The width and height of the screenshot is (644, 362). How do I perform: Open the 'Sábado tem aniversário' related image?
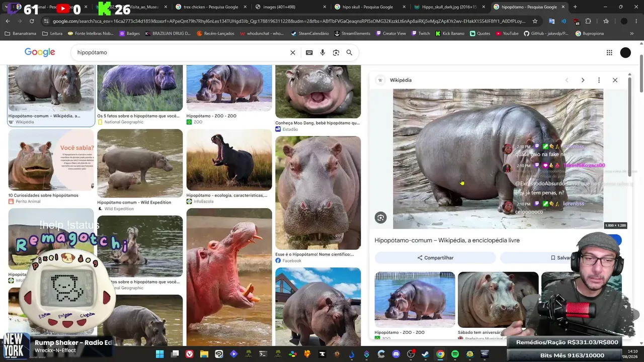(x=498, y=299)
